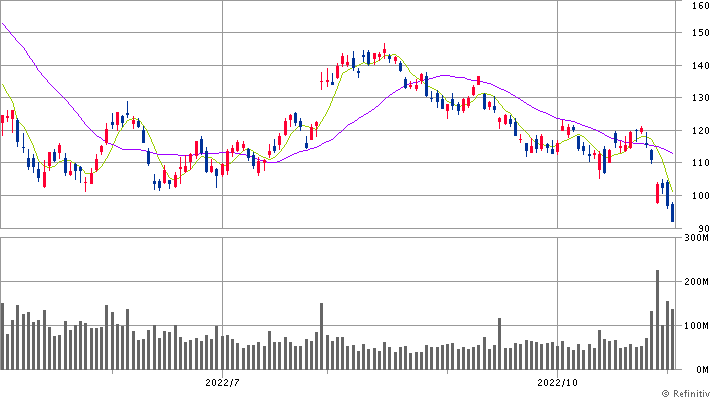Click the 300M volume axis label
Screen dimensions: 710x400
pos(694,238)
